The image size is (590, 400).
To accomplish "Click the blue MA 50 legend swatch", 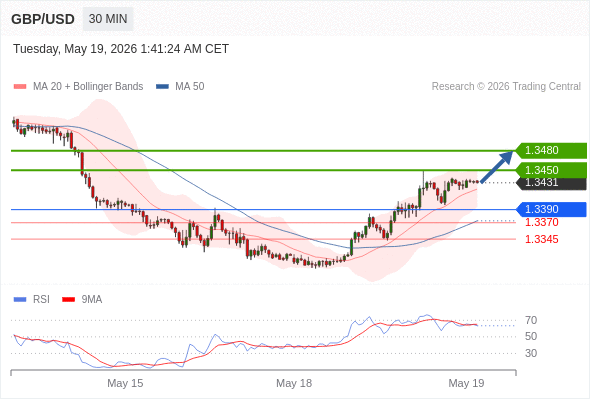I will click(x=162, y=87).
